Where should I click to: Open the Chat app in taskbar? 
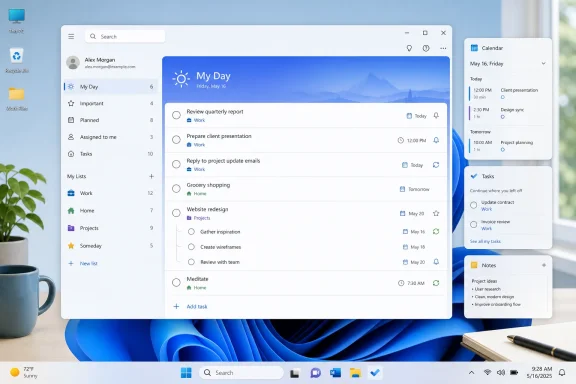(x=315, y=373)
